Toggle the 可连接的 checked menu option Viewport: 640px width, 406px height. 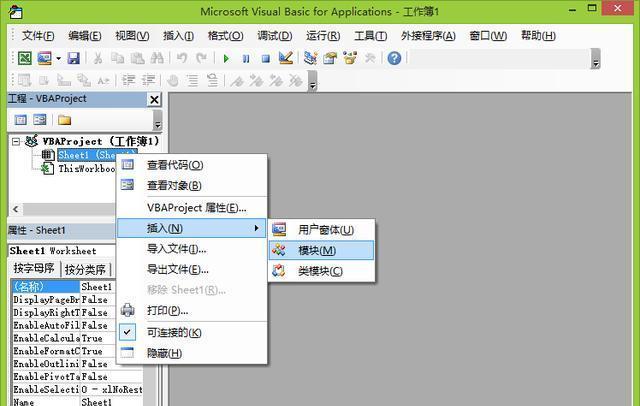[174, 332]
